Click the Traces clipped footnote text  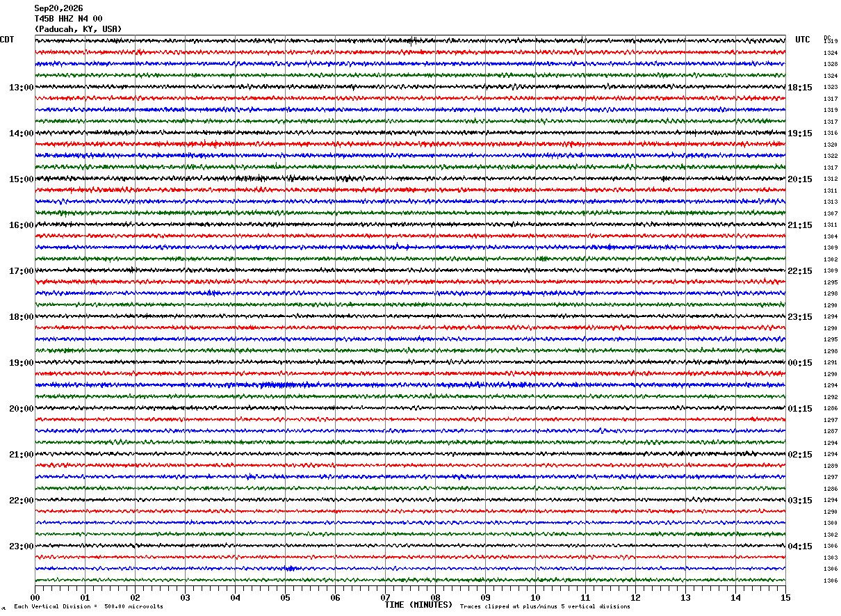545,606
